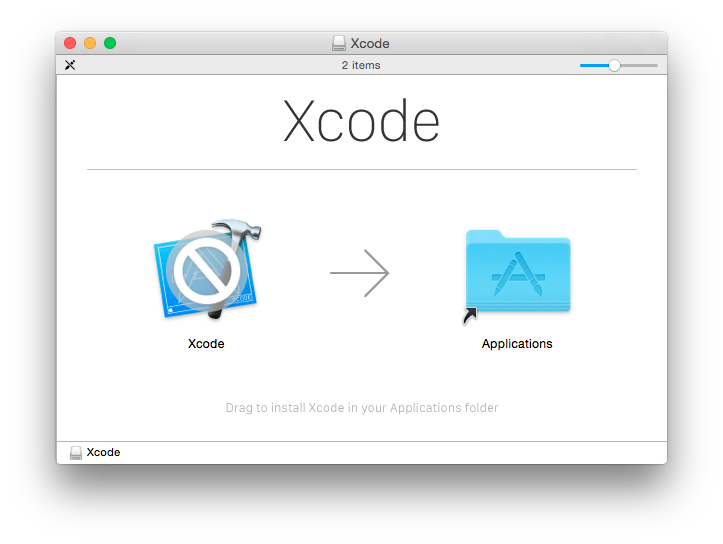Viewport: 723px width, 544px height.
Task: Click the Xcode volume name in path bar
Action: pos(103,452)
